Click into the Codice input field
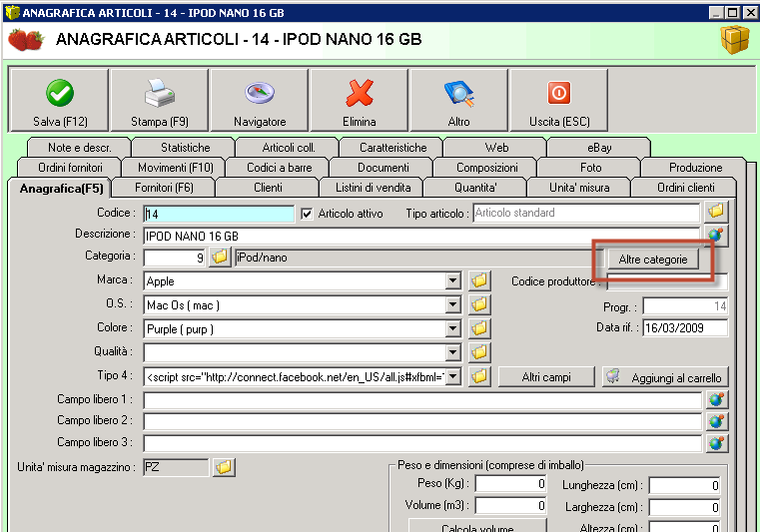Viewport: 760px width, 532px height. pos(219,214)
